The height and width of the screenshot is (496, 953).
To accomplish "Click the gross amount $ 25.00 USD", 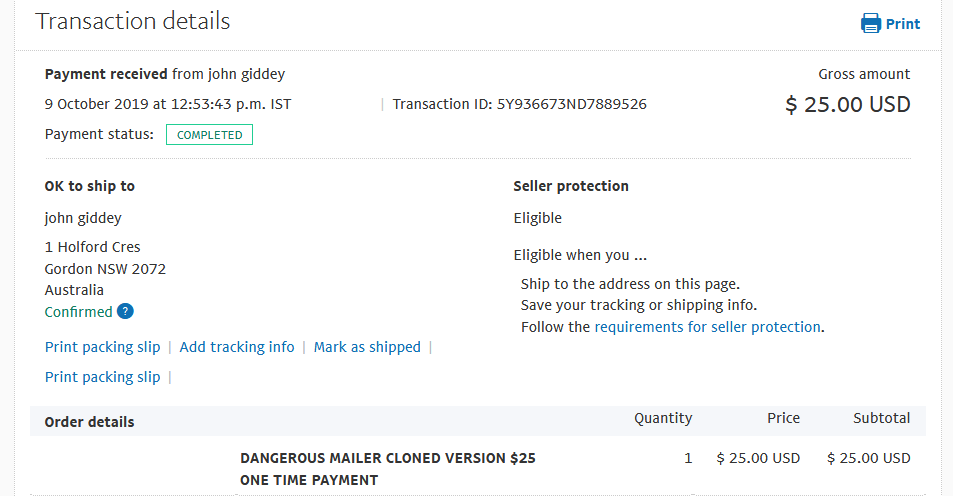I will [848, 105].
